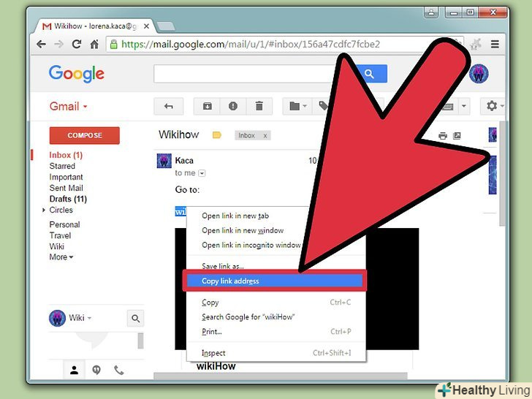Open the Personal label
Image resolution: width=532 pixels, height=399 pixels.
(64, 224)
